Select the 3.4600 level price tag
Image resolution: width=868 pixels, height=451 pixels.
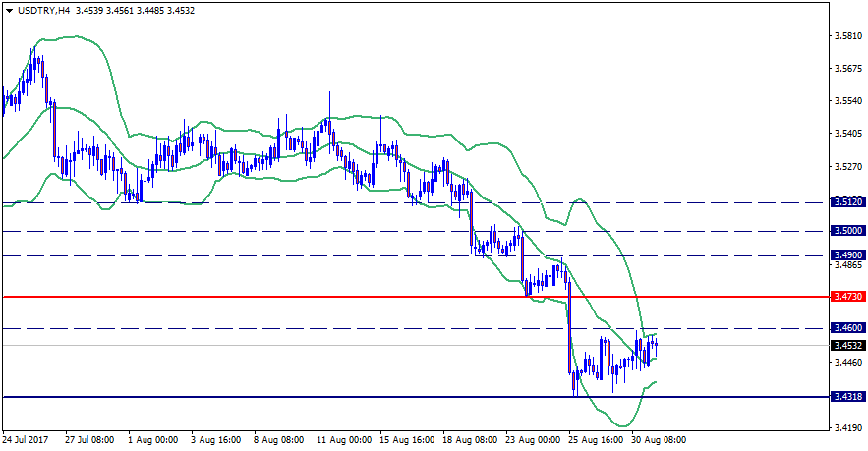tap(846, 327)
